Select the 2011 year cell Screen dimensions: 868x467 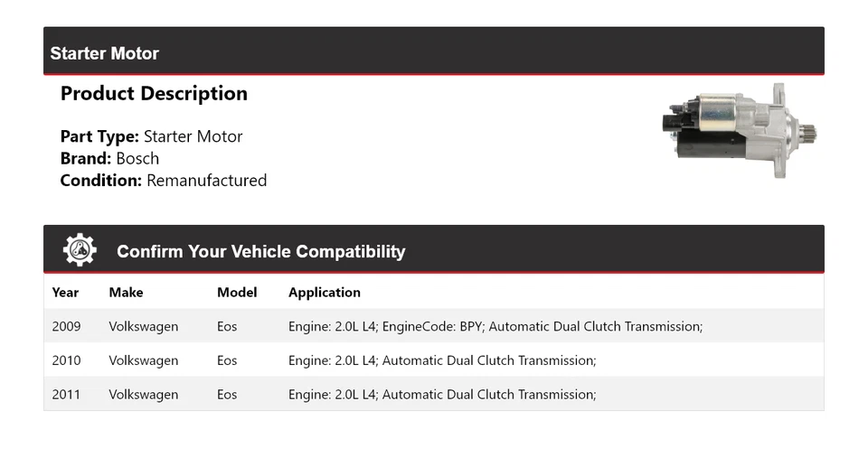66,394
